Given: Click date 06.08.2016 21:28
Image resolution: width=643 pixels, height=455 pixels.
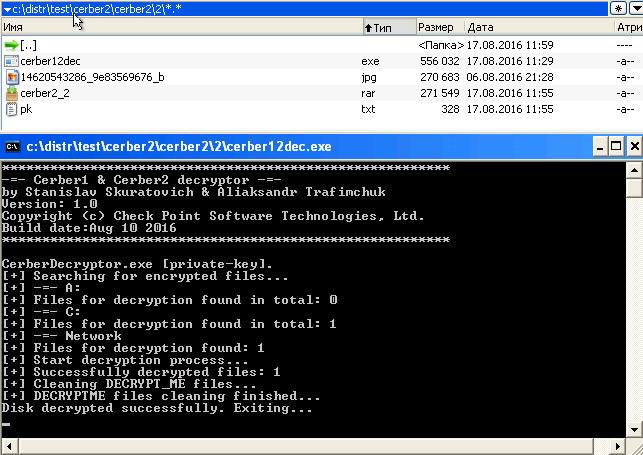Looking at the screenshot, I should pos(510,77).
